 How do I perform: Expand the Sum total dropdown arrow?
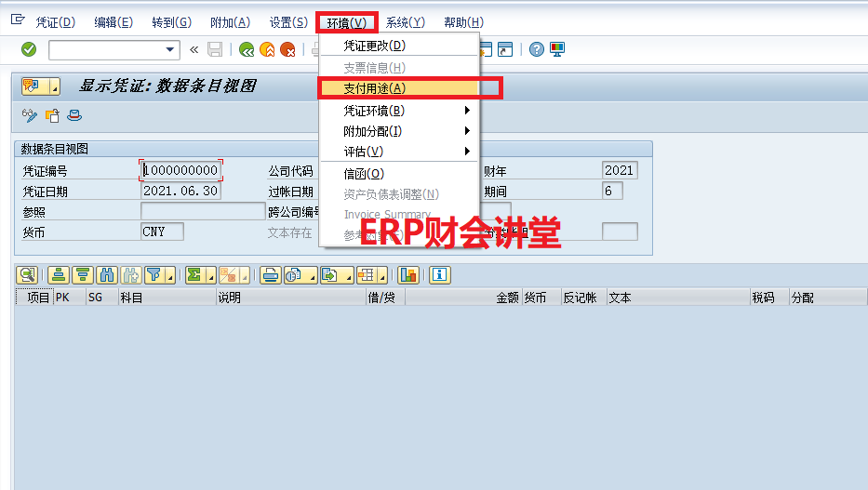(x=211, y=275)
